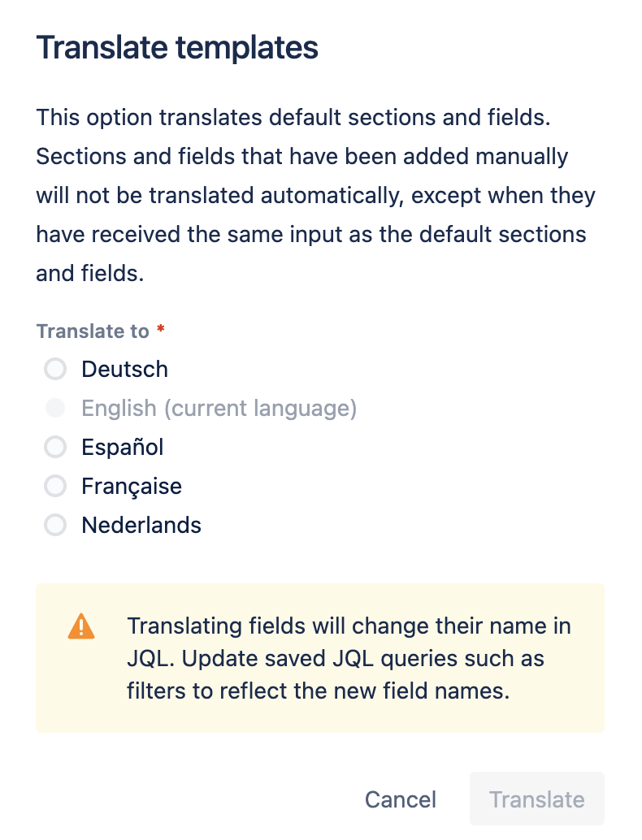
Task: Click the JQL warning message text
Action: click(x=349, y=658)
